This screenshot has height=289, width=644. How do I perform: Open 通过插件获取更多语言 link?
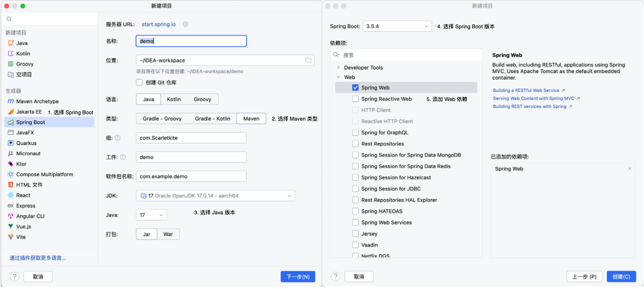pyautogui.click(x=38, y=258)
